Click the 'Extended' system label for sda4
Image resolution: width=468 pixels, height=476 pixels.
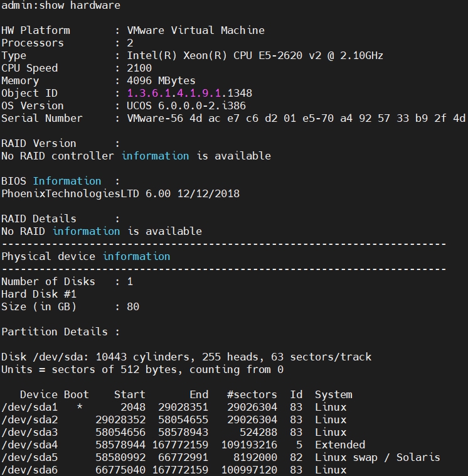340,445
